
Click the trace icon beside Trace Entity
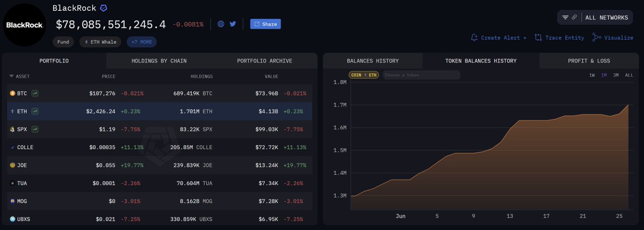point(538,38)
